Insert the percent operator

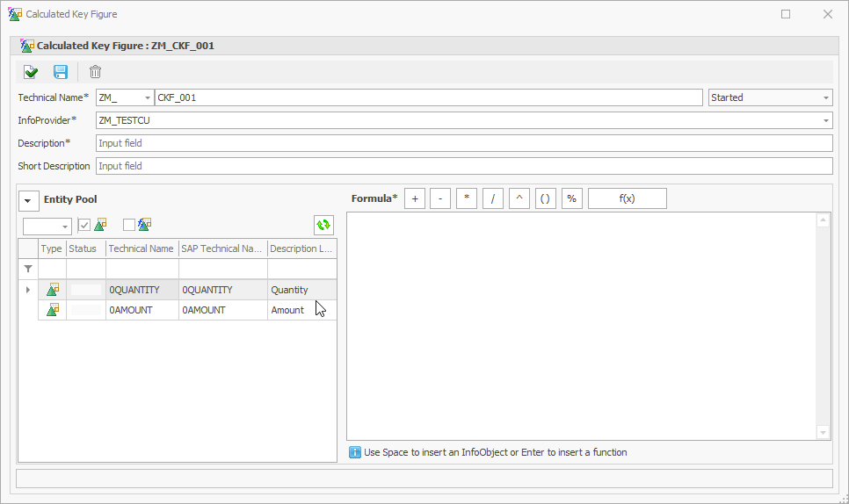(571, 198)
